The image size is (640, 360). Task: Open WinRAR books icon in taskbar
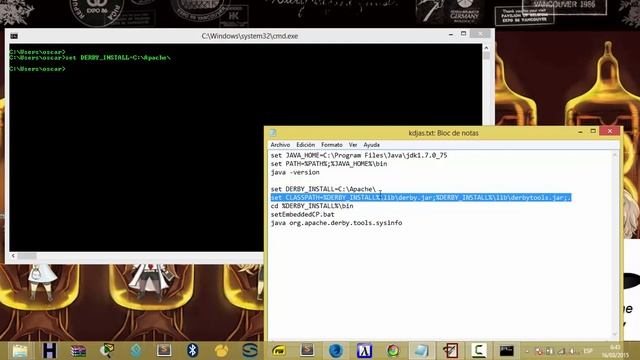coord(78,351)
